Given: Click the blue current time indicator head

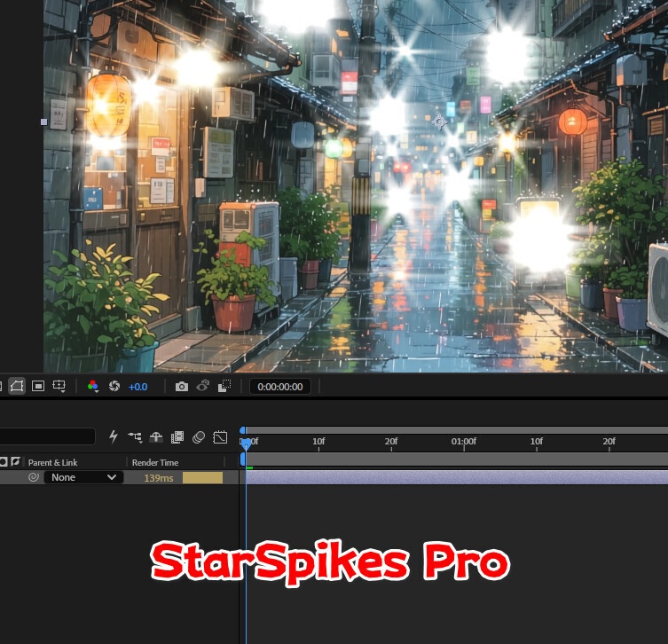Looking at the screenshot, I should click(x=246, y=444).
